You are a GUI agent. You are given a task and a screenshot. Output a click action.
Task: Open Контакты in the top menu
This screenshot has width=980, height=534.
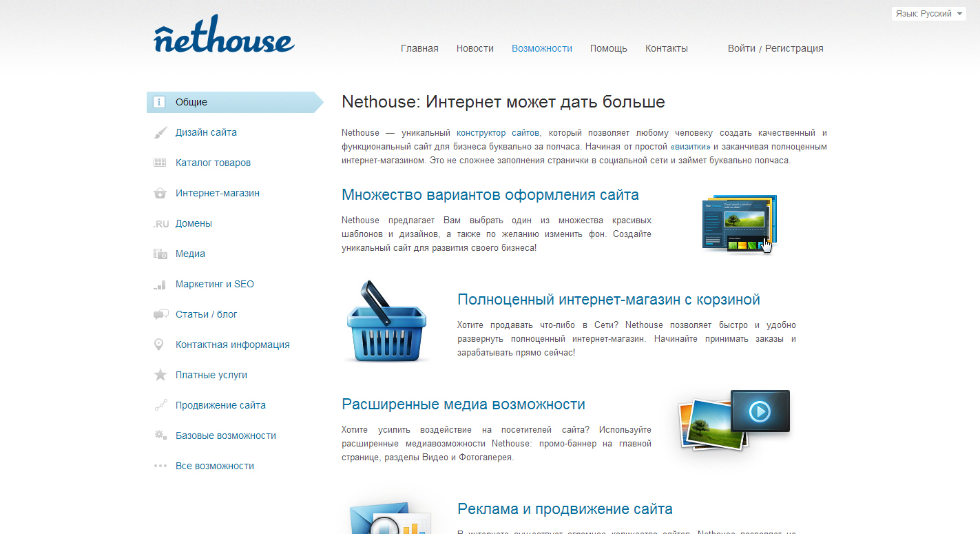coord(667,48)
